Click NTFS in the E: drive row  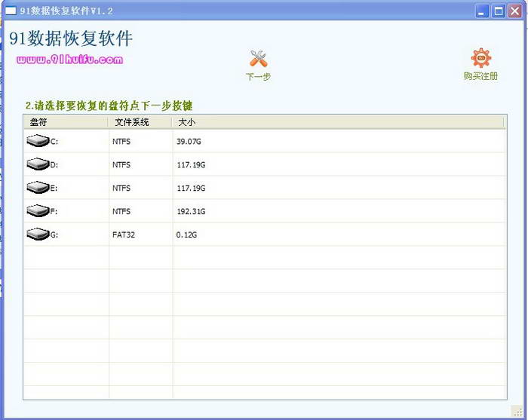(x=121, y=188)
